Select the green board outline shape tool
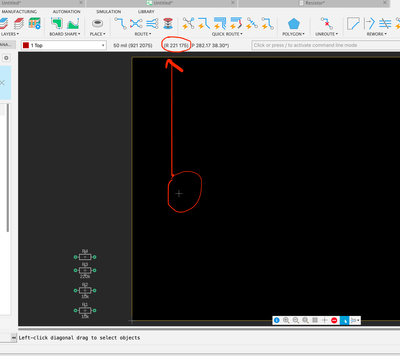400x362 pixels. point(57,23)
